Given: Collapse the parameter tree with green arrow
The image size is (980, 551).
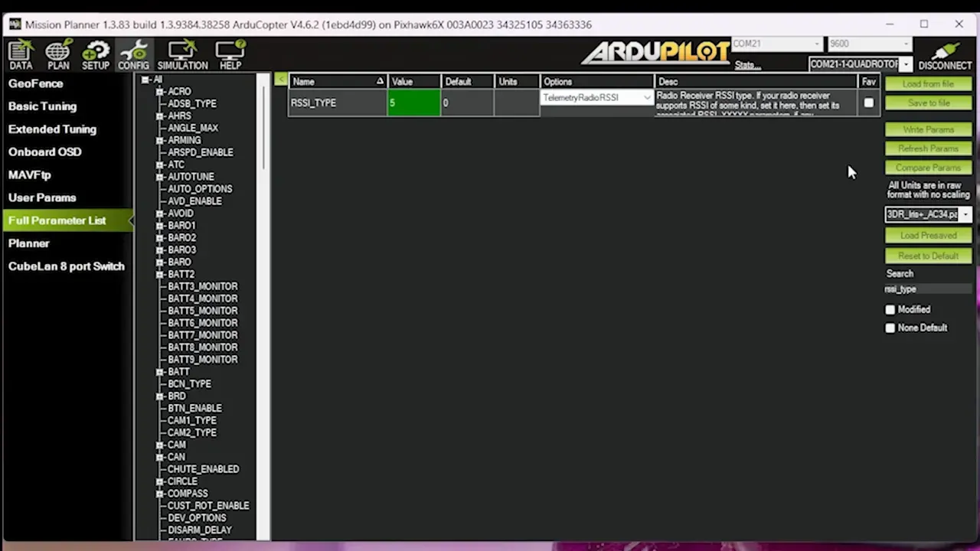Looking at the screenshot, I should [281, 80].
